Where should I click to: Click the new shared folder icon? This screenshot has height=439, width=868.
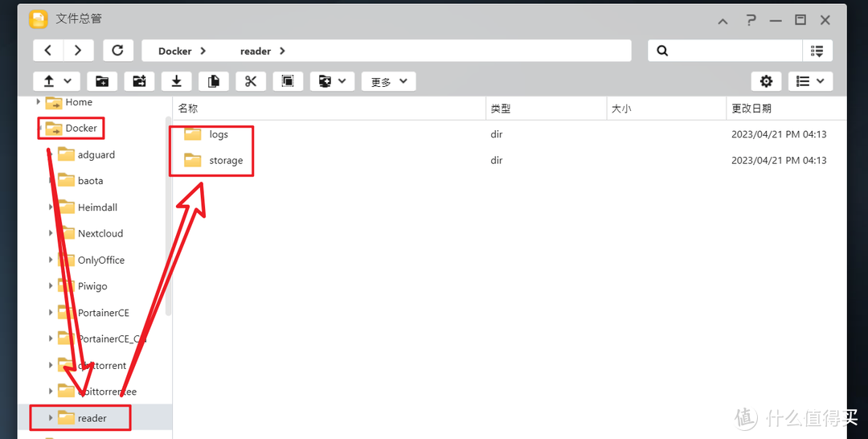[x=139, y=81]
